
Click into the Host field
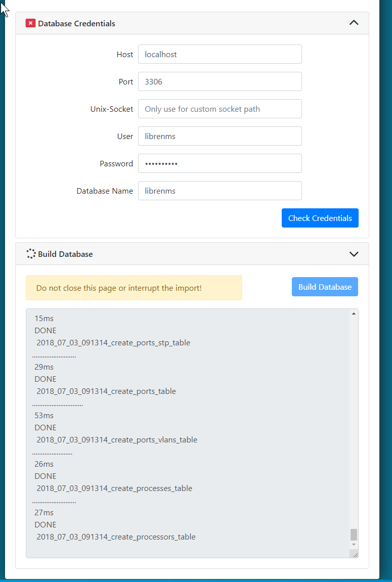coord(220,54)
